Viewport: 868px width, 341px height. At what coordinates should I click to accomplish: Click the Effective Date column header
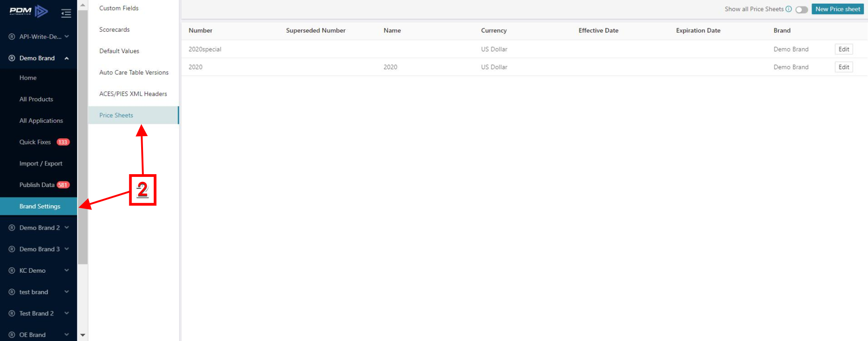pos(599,31)
